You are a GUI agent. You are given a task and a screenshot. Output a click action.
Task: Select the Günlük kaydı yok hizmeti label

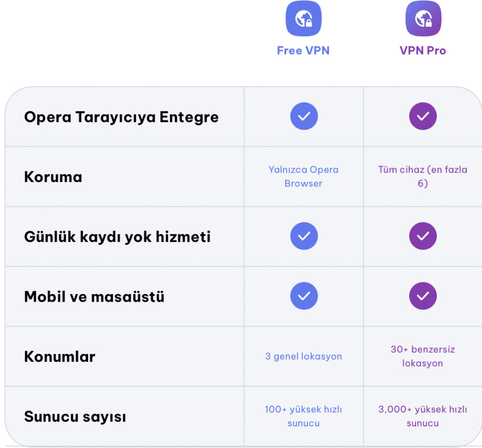(x=117, y=237)
